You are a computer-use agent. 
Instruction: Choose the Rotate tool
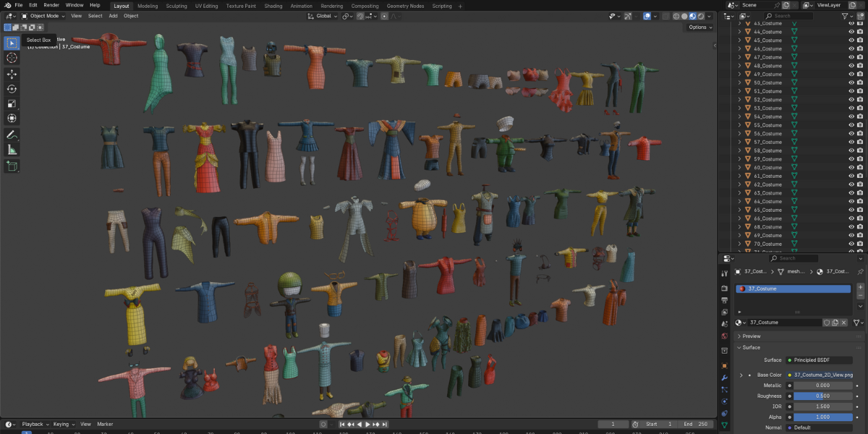(12, 89)
